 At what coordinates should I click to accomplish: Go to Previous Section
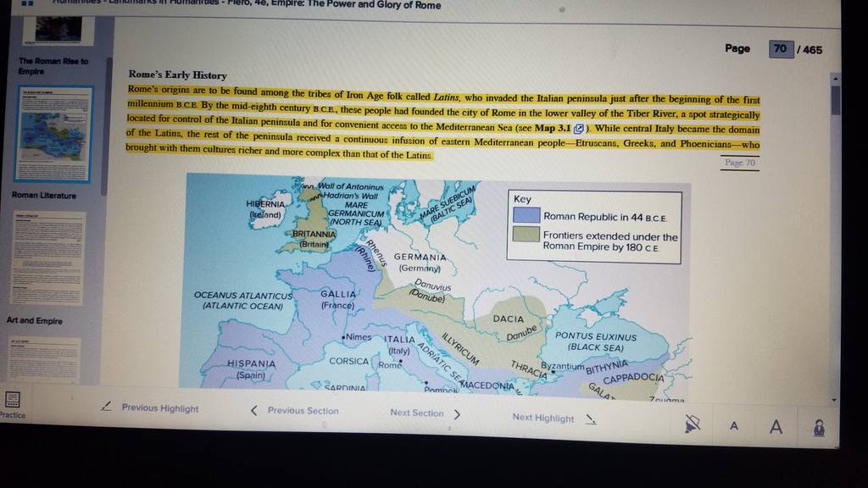click(303, 411)
